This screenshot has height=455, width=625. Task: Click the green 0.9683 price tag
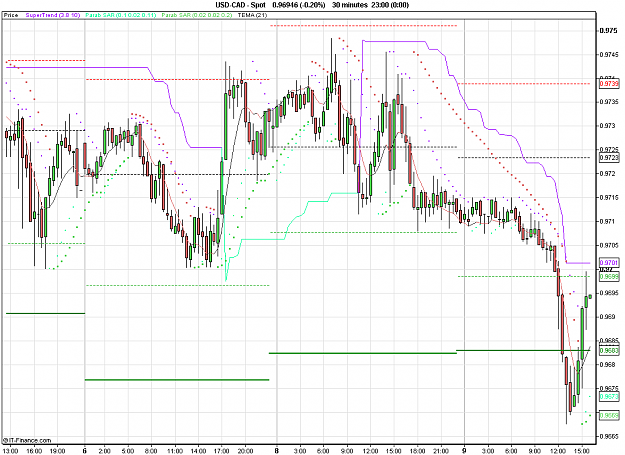tap(609, 350)
